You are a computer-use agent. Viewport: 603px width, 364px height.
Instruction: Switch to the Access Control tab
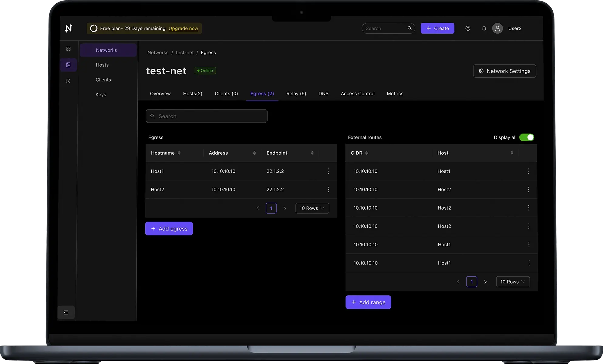(x=357, y=93)
